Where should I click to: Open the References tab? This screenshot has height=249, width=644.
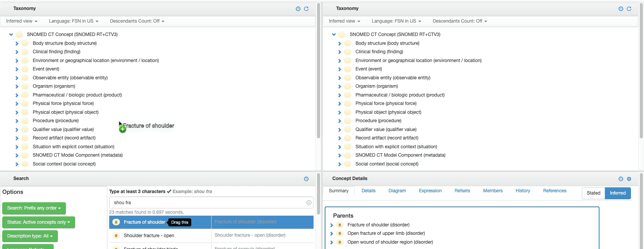(555, 191)
